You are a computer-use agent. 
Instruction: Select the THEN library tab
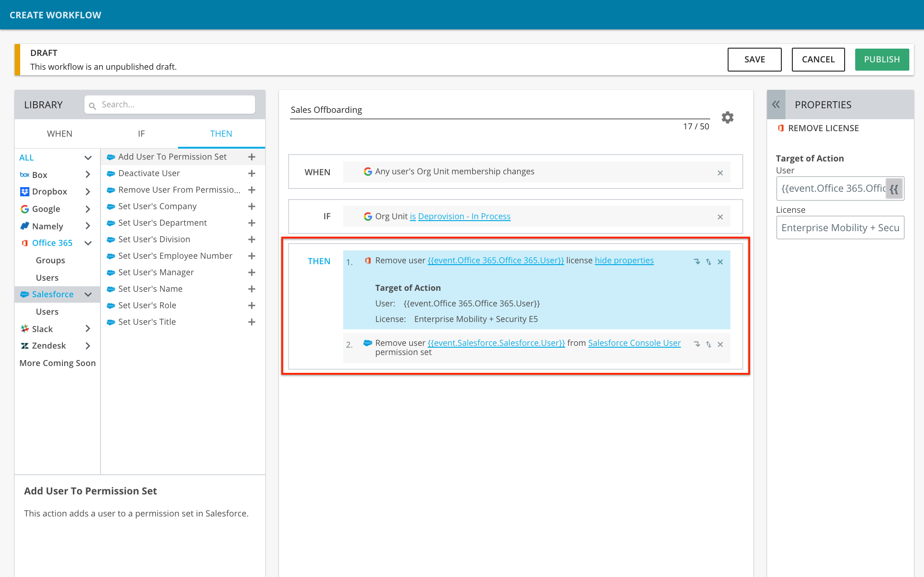tap(221, 133)
